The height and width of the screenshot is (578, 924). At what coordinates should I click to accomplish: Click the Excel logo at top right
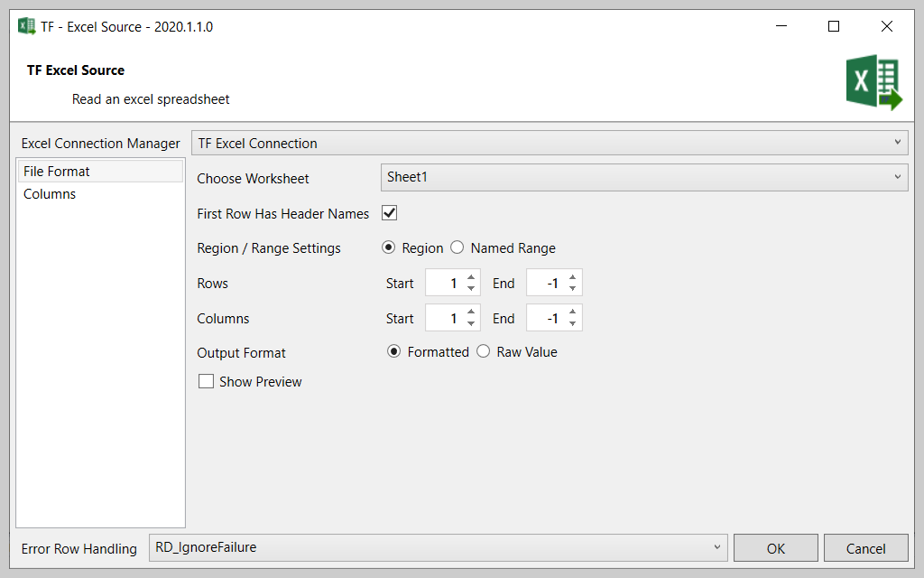[873, 81]
